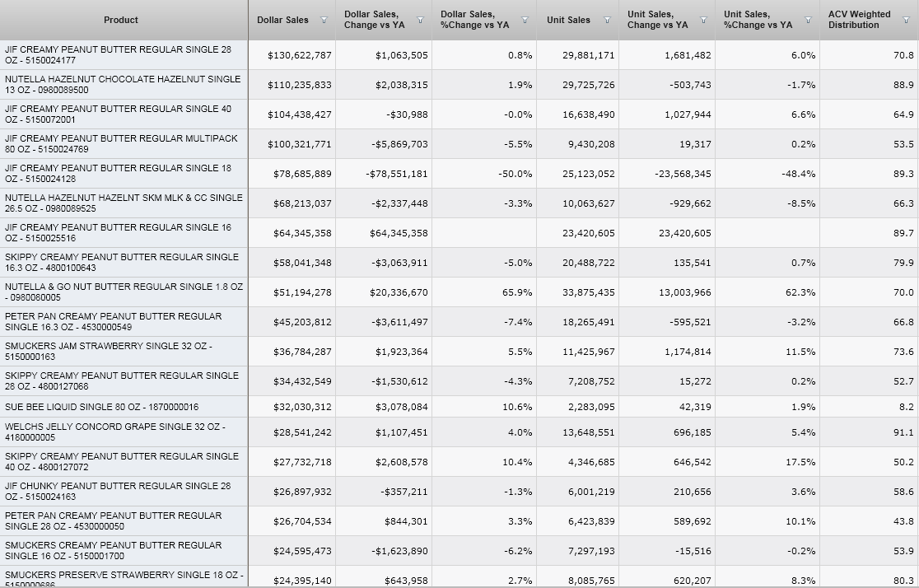Select the 65.9% dollar percent change cell
The image size is (919, 588).
point(517,292)
